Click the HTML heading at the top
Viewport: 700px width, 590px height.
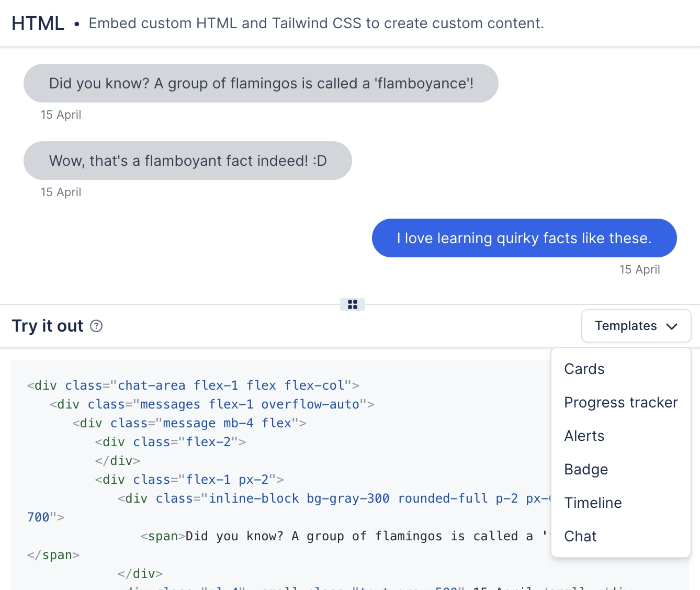37,22
